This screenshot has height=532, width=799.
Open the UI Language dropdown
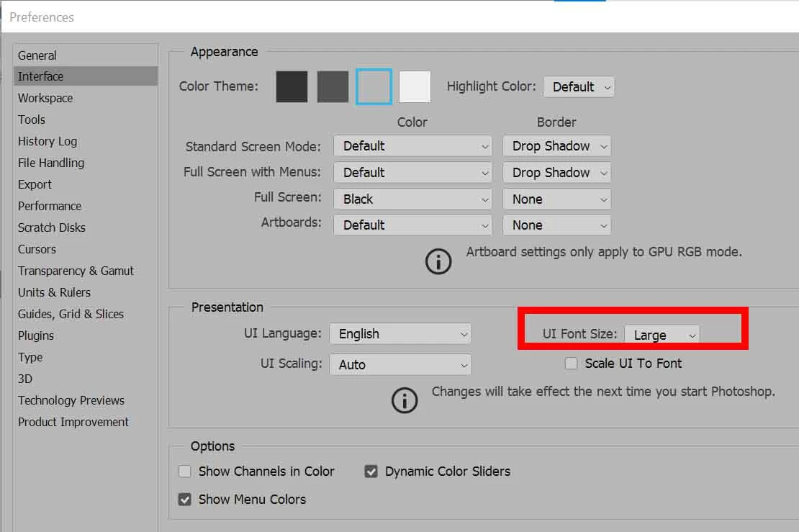click(400, 334)
